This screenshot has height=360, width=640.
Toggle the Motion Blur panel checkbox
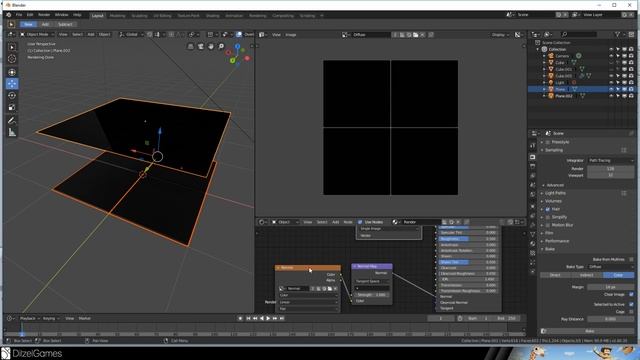pyautogui.click(x=548, y=225)
